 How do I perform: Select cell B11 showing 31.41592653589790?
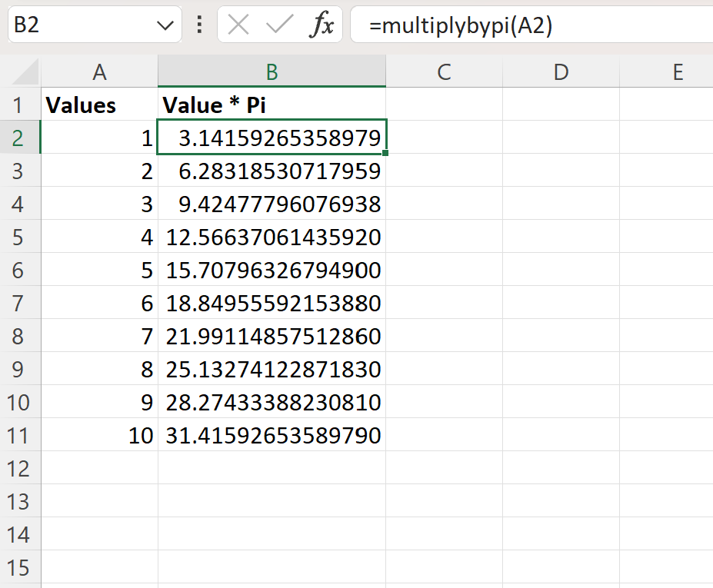272,435
